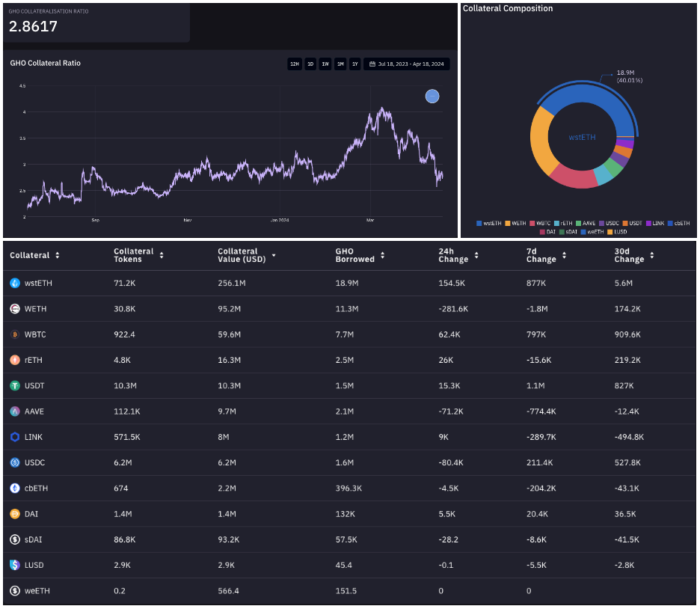The height and width of the screenshot is (609, 700).
Task: Click the cbETH token icon
Action: point(15,489)
